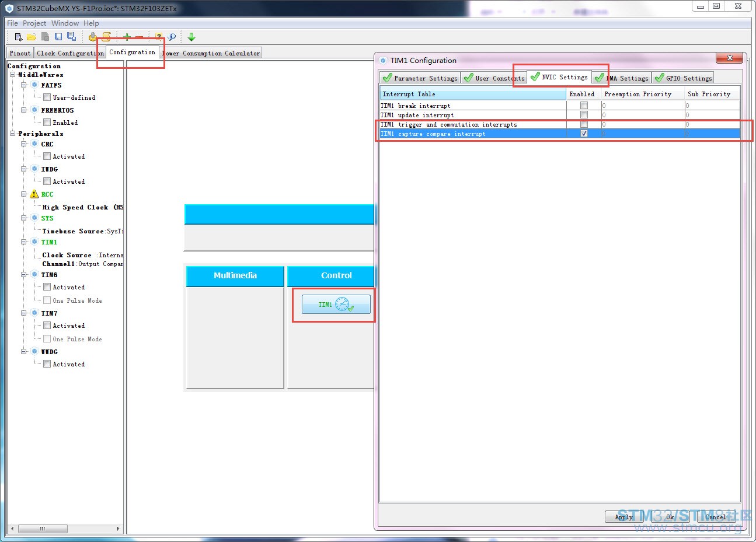The width and height of the screenshot is (756, 542).
Task: Click Cancel in TIM1 Configuration dialog
Action: point(716,517)
